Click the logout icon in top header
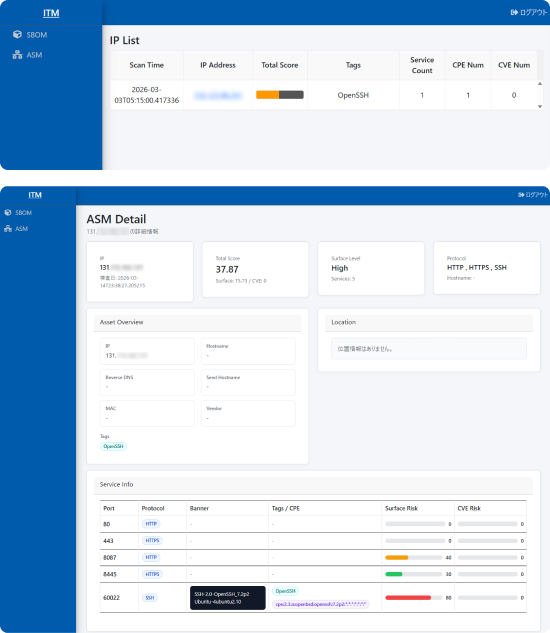Screen dimensions: 550x633 click(x=514, y=13)
